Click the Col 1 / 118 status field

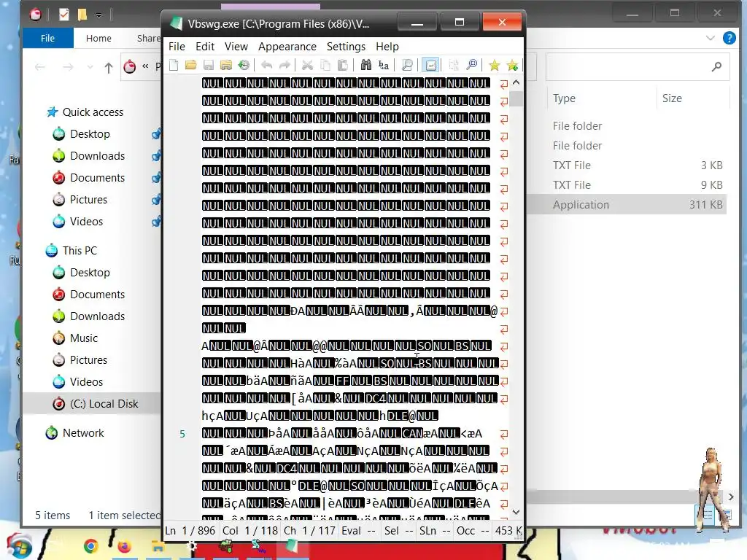[x=250, y=531]
